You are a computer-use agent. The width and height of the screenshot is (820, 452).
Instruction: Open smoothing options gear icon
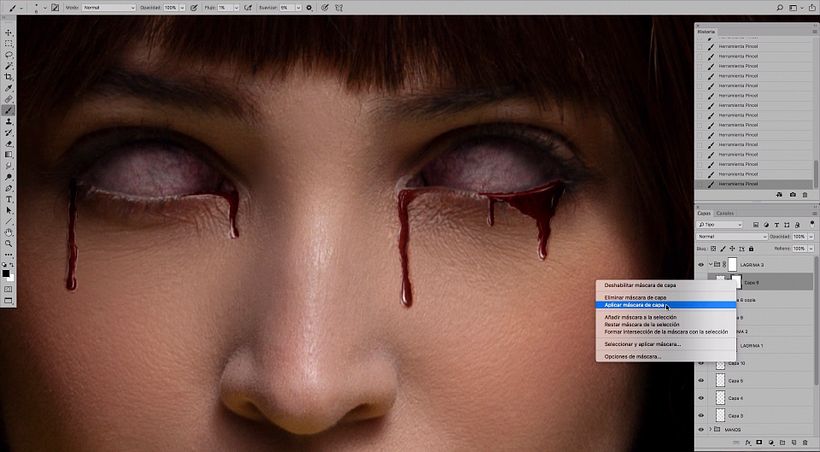tap(309, 8)
